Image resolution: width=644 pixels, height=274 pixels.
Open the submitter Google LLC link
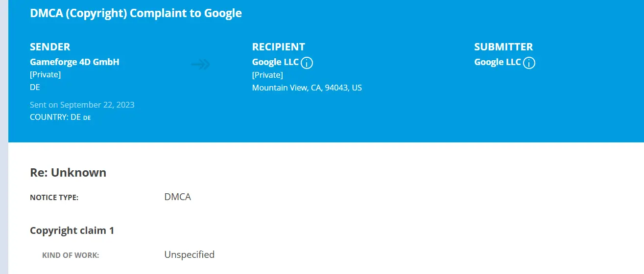click(498, 62)
